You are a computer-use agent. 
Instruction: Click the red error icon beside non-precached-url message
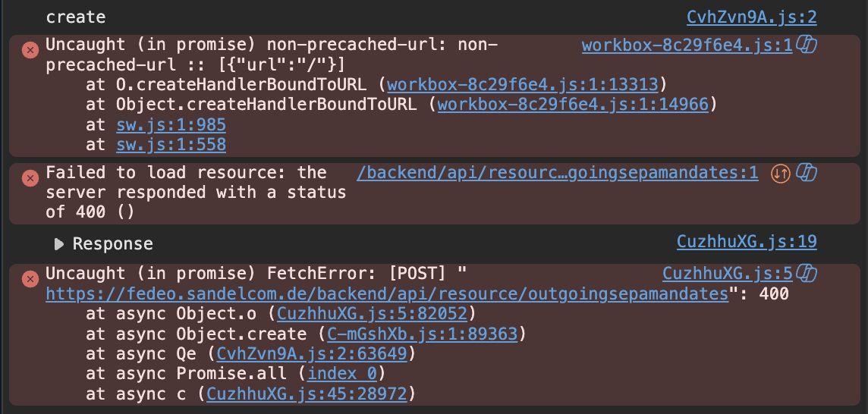tap(30, 50)
